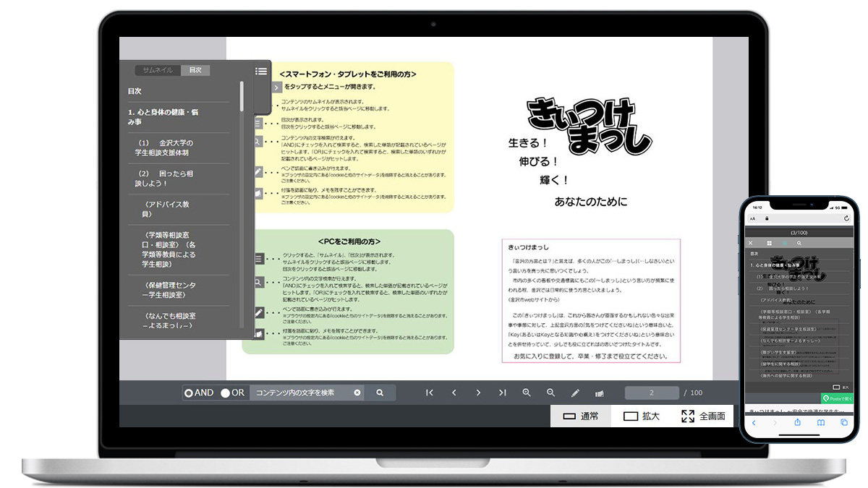Tap the green Posteで開く button on phone
The width and height of the screenshot is (868, 488).
coord(838,398)
